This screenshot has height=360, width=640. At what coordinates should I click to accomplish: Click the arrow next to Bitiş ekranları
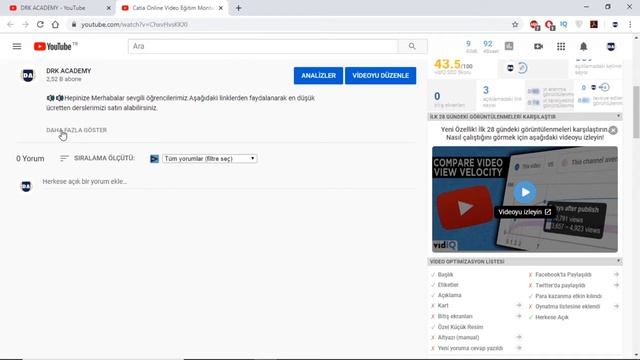point(519,316)
